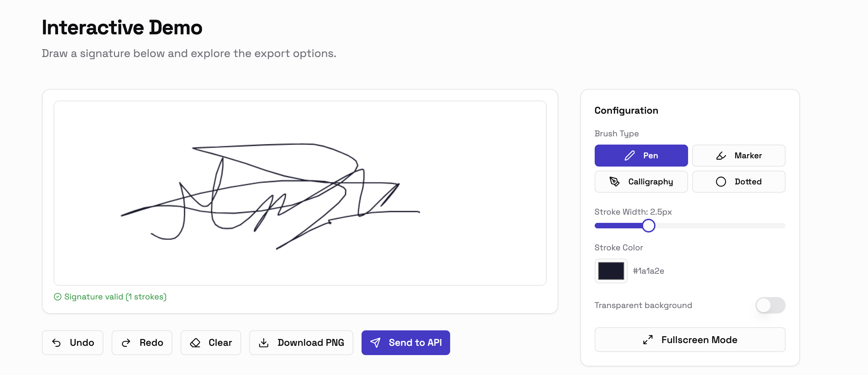Click inside the signature drawing canvas
Viewport: 868px width, 375px height.
(300, 192)
